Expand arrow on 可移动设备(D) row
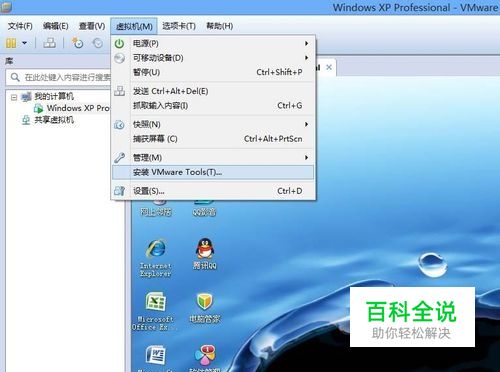Screen dimensions: 500x372 306,58
